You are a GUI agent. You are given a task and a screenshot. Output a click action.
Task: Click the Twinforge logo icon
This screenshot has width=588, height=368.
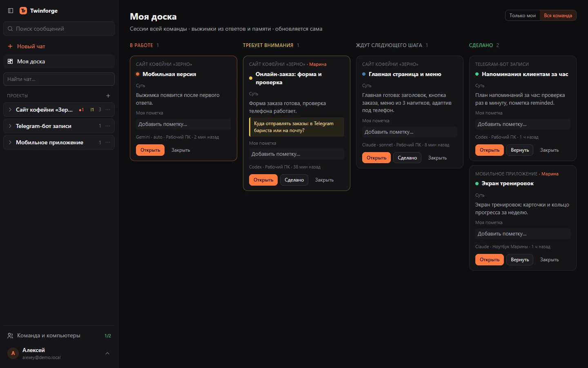click(x=23, y=11)
